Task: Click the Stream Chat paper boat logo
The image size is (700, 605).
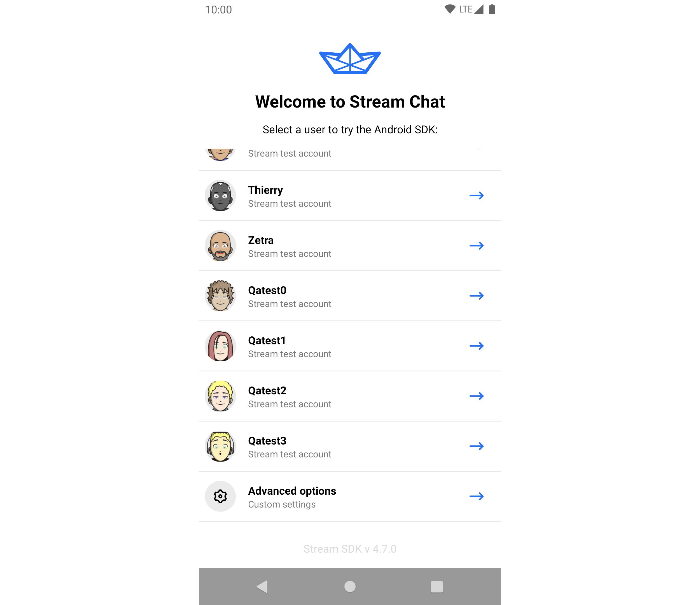Action: coord(349,60)
